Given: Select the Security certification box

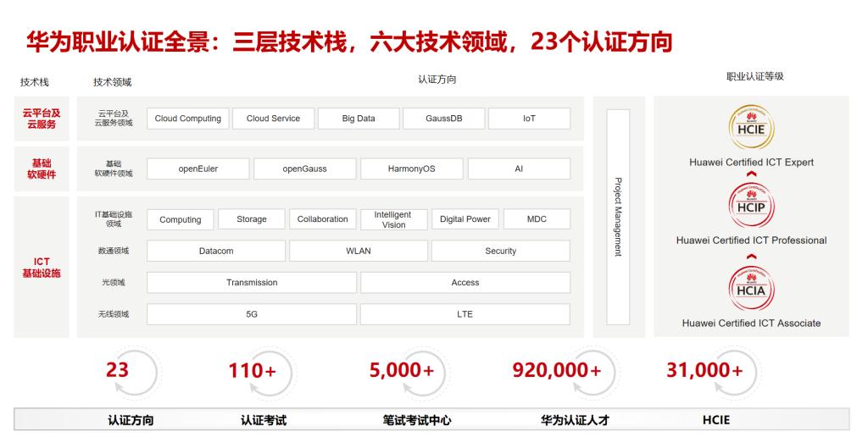Looking at the screenshot, I should [500, 251].
